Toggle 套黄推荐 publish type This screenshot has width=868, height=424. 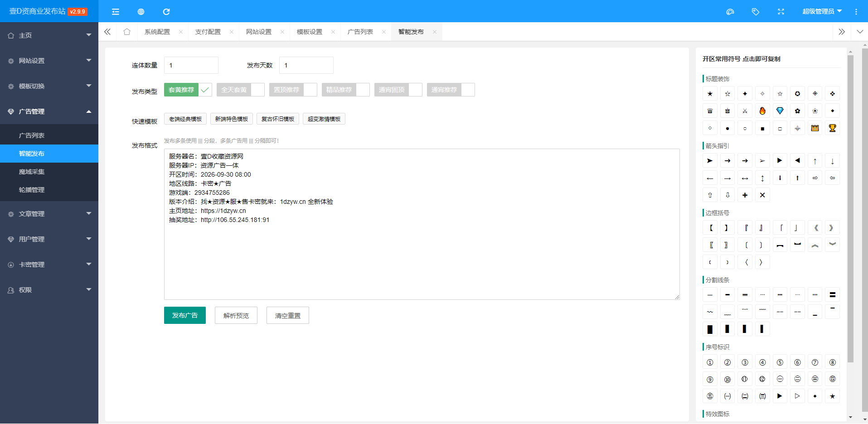188,90
